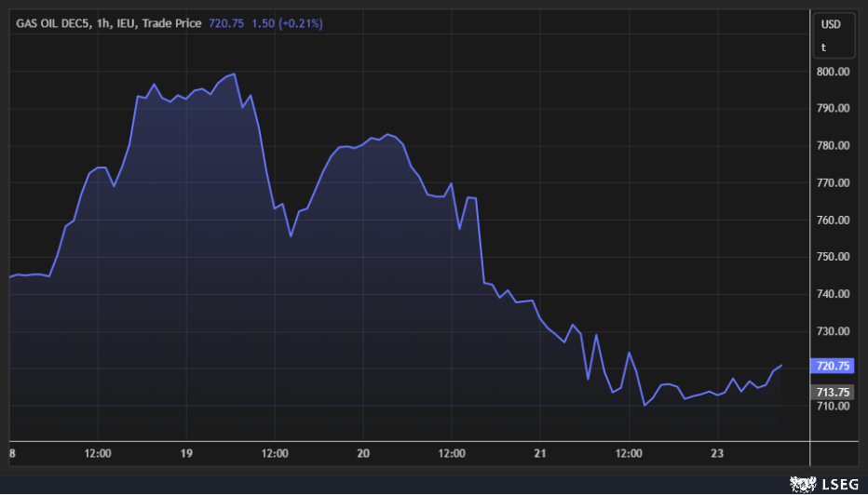This screenshot has height=495, width=868.
Task: Click the blue 720.75 last price tag
Action: 832,366
